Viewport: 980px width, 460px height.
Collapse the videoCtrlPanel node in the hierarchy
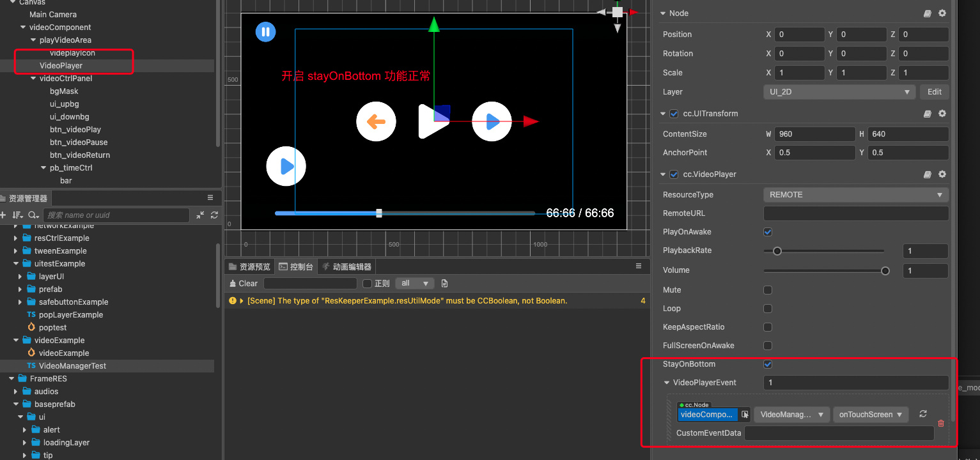coord(33,79)
